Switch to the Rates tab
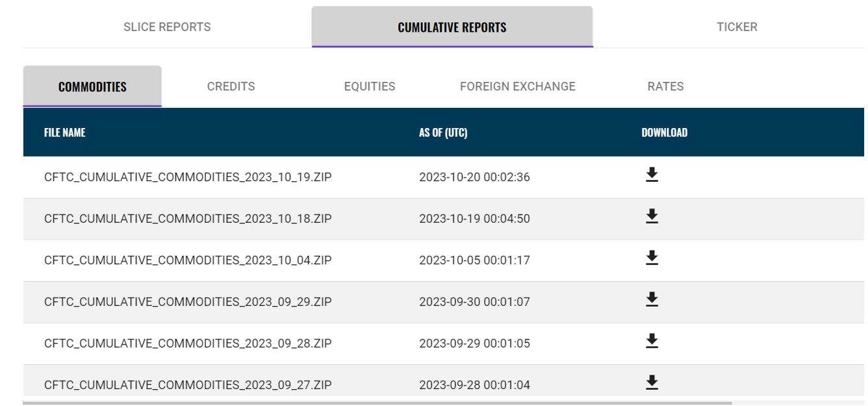Screen dimensions: 868x406 pyautogui.click(x=665, y=86)
